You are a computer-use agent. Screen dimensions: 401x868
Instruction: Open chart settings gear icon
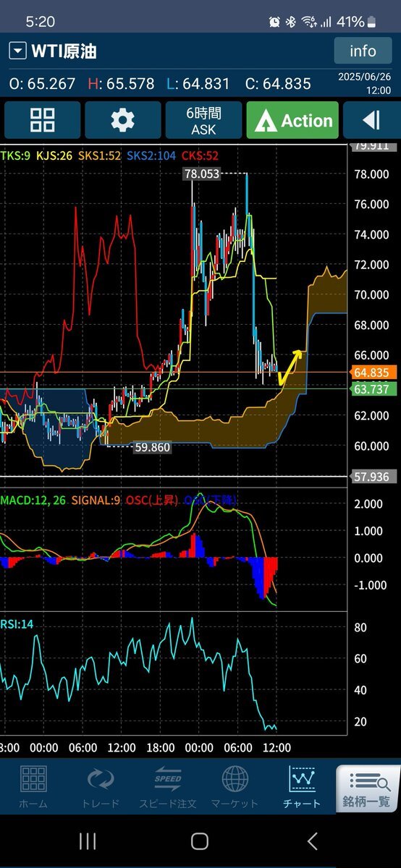click(x=122, y=120)
